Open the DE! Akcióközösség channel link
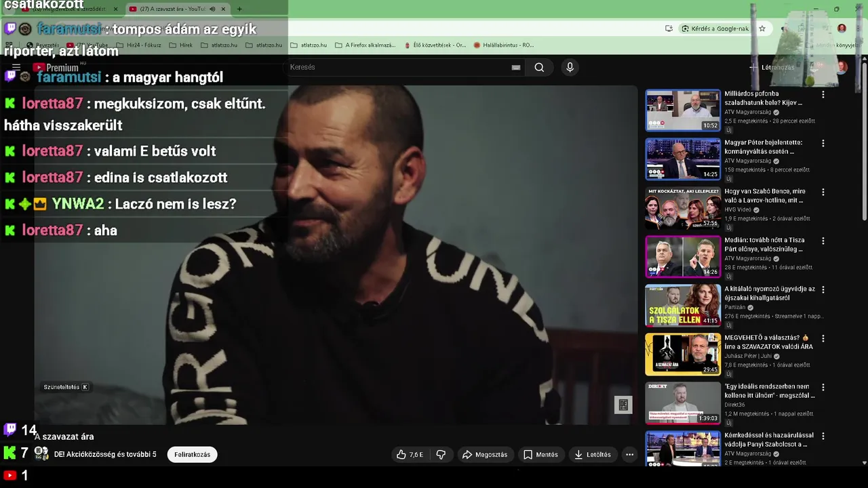868x488 pixels. [x=105, y=455]
